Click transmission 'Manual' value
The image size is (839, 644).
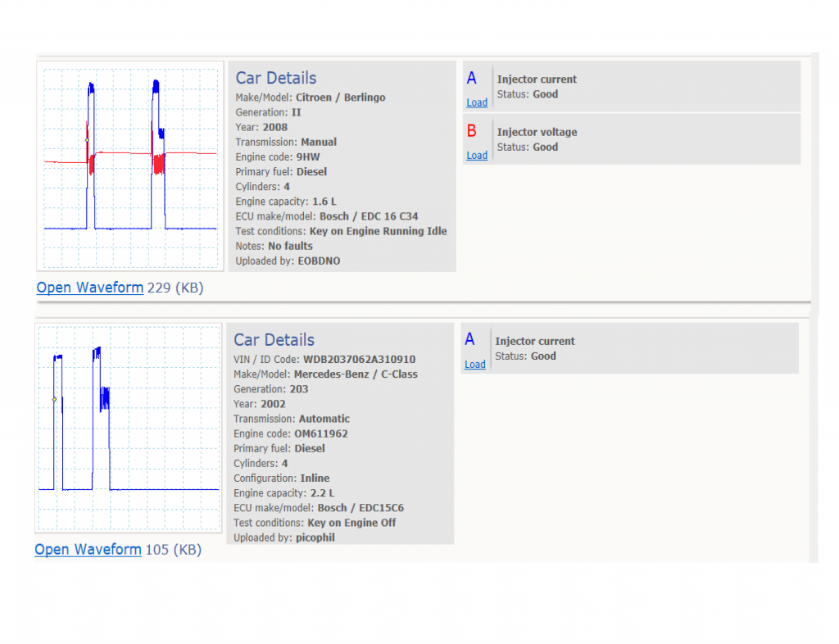[319, 143]
